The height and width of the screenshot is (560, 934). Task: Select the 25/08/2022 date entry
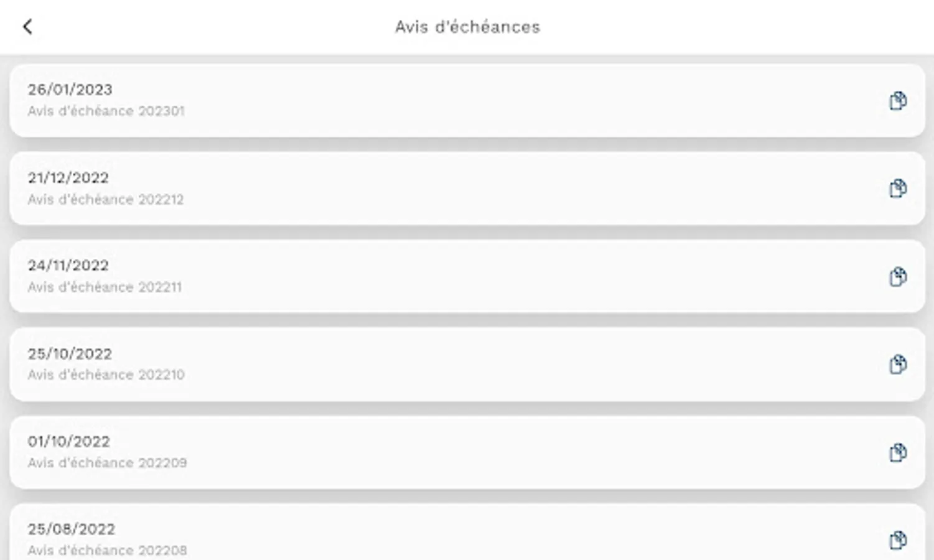click(x=71, y=530)
